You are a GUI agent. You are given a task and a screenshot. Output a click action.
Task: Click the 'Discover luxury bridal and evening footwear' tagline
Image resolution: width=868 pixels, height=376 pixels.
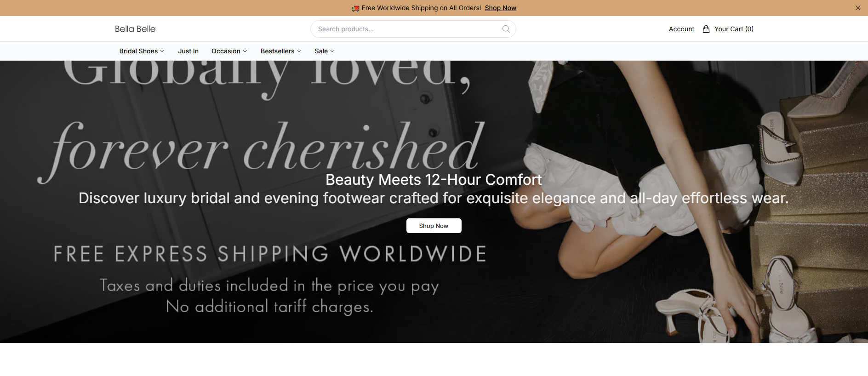pyautogui.click(x=434, y=198)
